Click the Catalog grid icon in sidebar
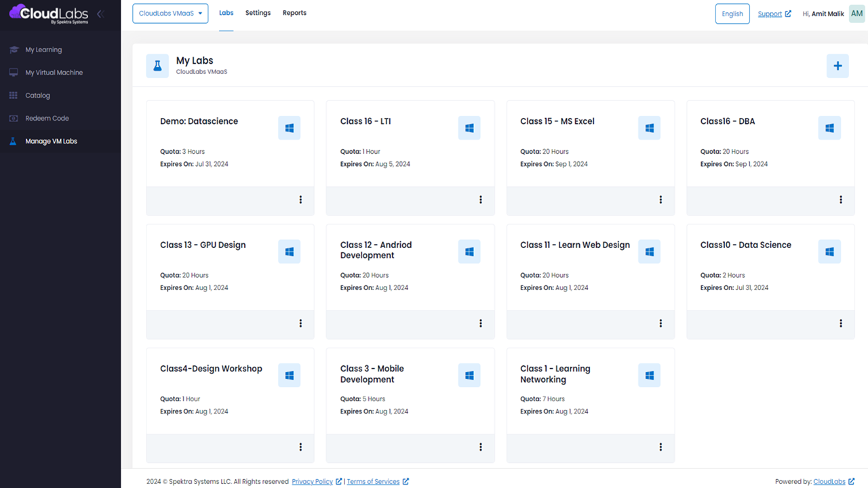 (14, 96)
